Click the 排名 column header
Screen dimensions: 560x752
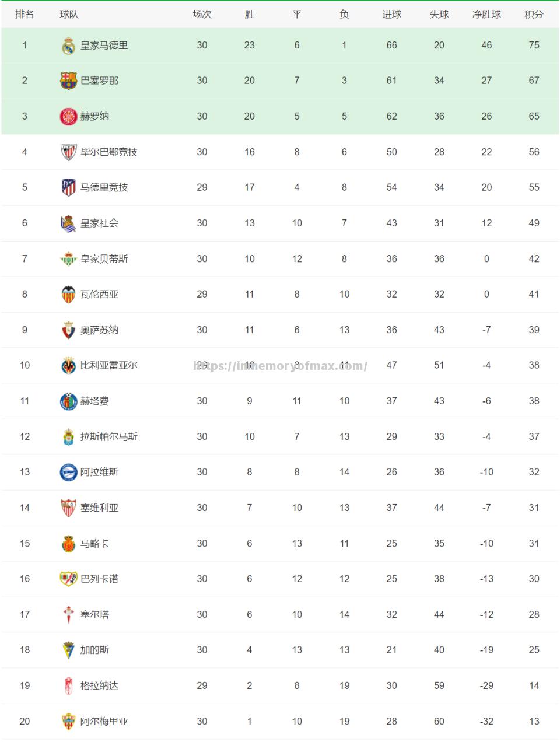pyautogui.click(x=24, y=15)
